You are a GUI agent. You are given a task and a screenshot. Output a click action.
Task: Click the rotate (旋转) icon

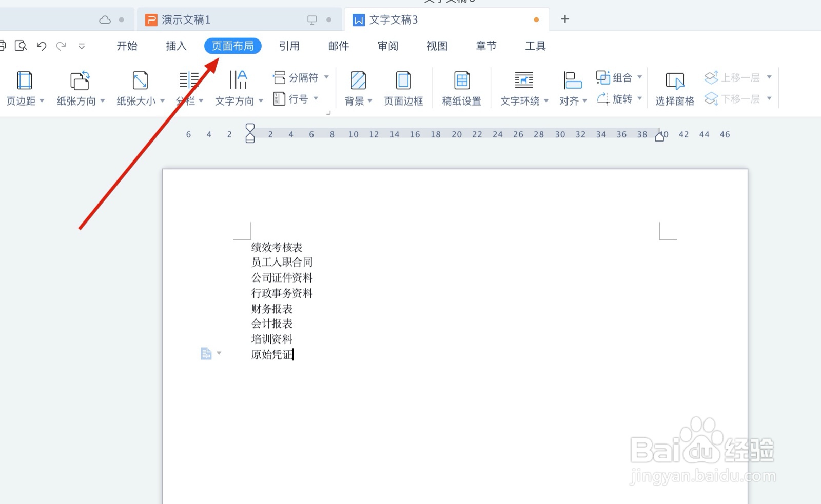click(x=603, y=98)
